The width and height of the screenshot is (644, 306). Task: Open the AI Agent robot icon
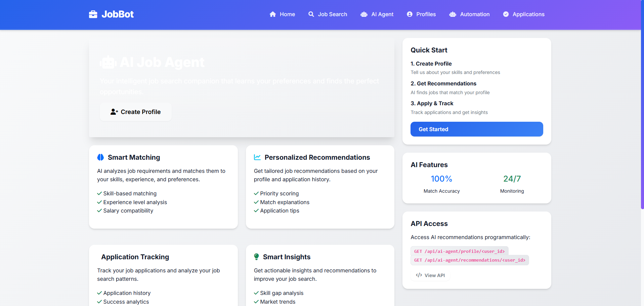(364, 14)
